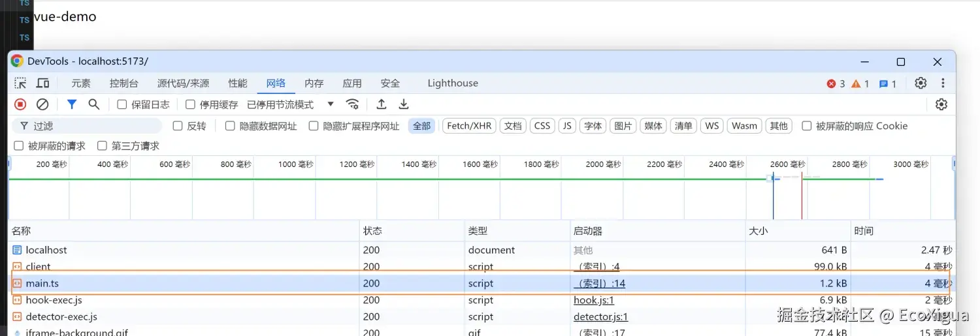Select the main.ts request row

coord(482,283)
